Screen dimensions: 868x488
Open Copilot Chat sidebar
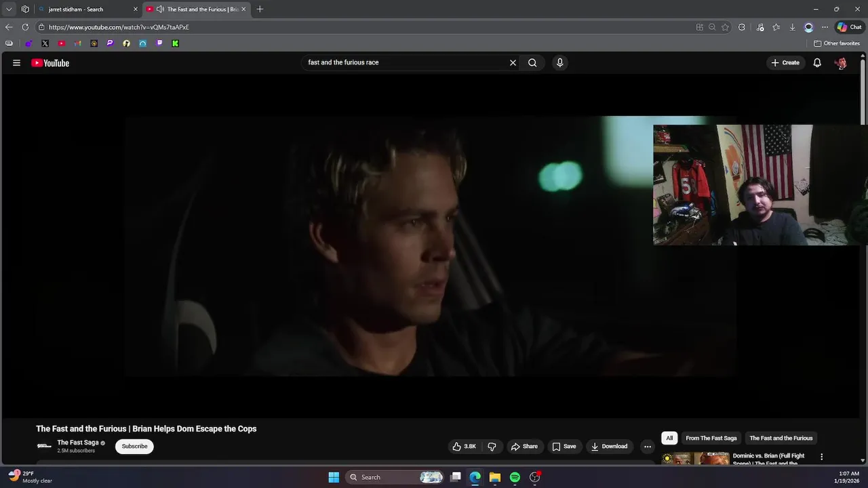coord(850,27)
